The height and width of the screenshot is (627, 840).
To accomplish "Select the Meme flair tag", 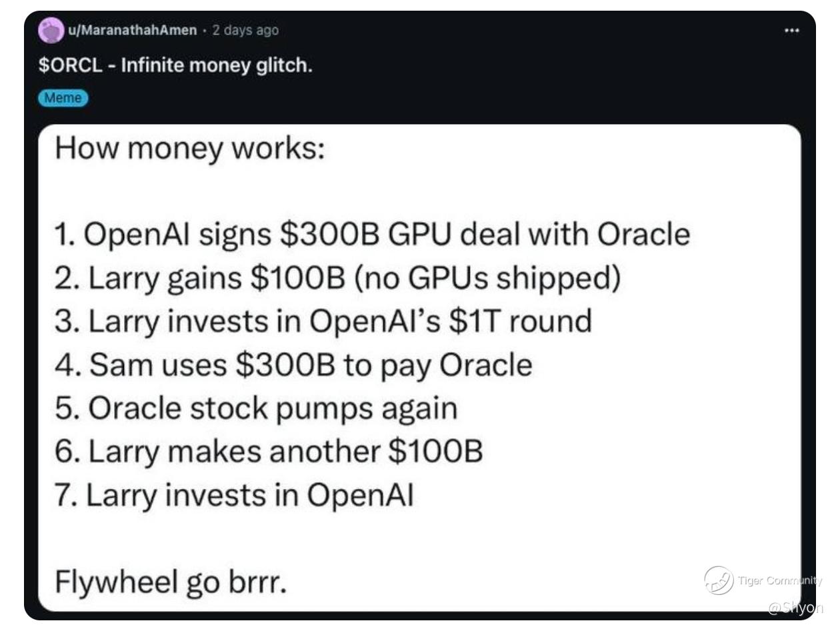I will pyautogui.click(x=63, y=98).
